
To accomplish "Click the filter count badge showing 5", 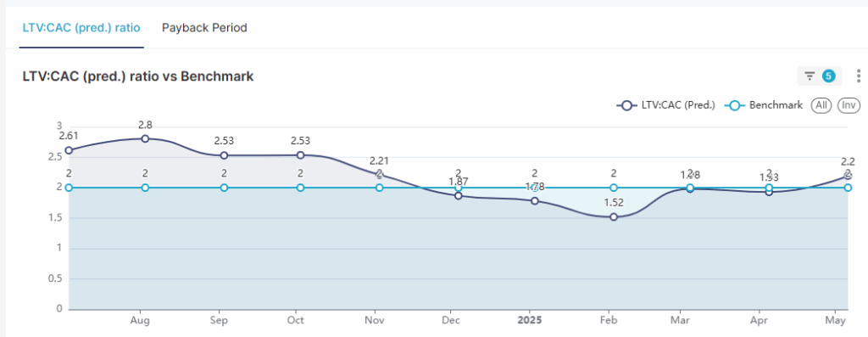I will (828, 76).
